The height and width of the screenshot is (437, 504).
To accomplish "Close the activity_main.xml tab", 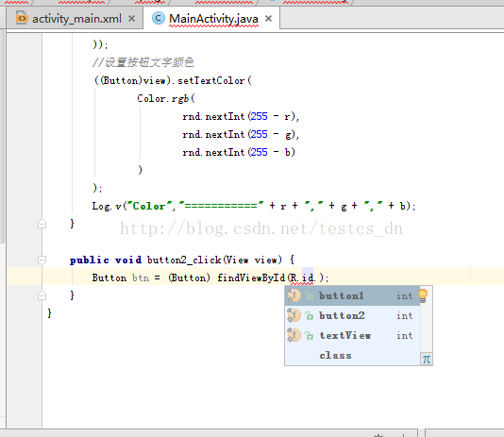I will coord(131,19).
